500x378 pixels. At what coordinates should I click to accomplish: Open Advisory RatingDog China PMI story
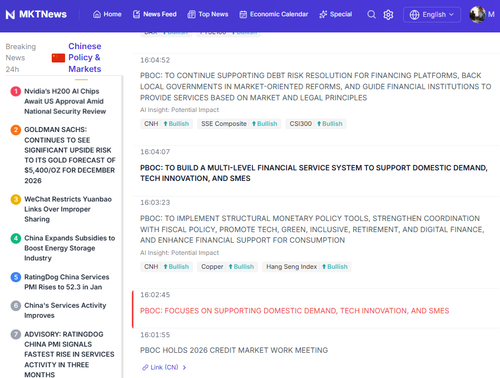click(69, 354)
